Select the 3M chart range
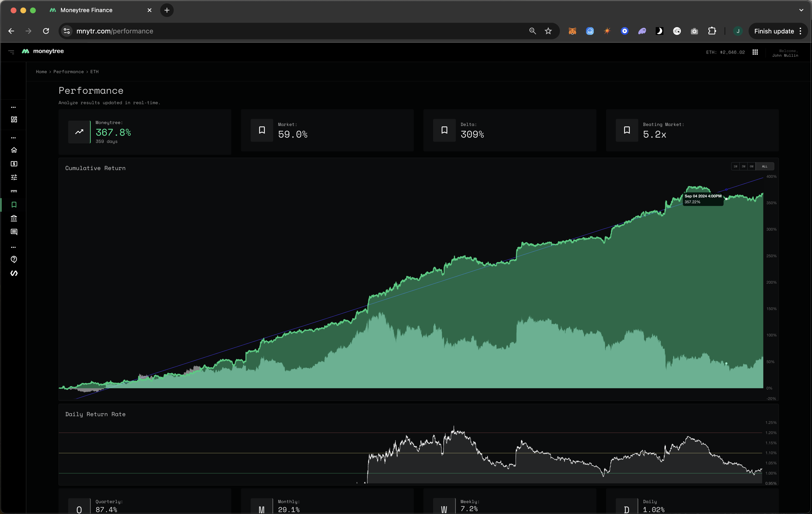 744,166
